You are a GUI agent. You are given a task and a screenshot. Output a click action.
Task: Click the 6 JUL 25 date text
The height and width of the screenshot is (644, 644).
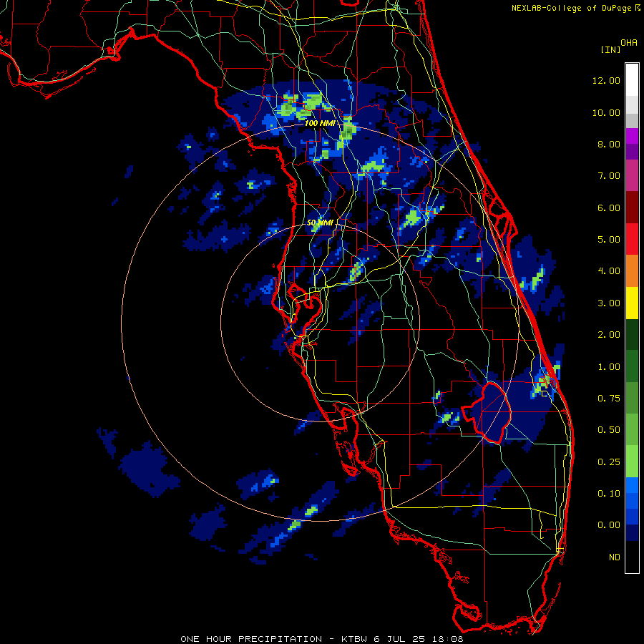[399, 639]
